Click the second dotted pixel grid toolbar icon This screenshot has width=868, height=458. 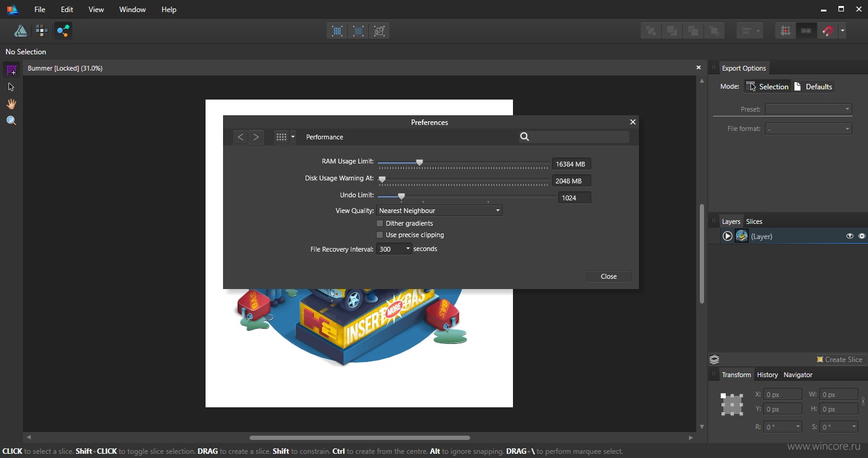359,31
